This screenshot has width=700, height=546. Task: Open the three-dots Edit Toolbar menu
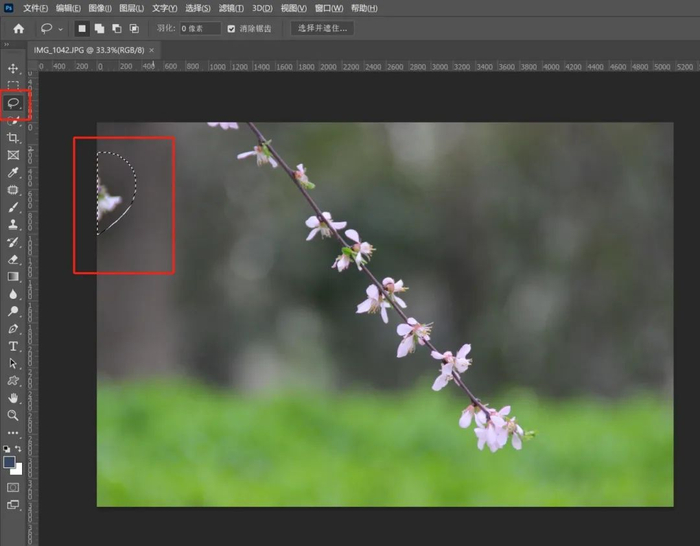click(x=13, y=433)
